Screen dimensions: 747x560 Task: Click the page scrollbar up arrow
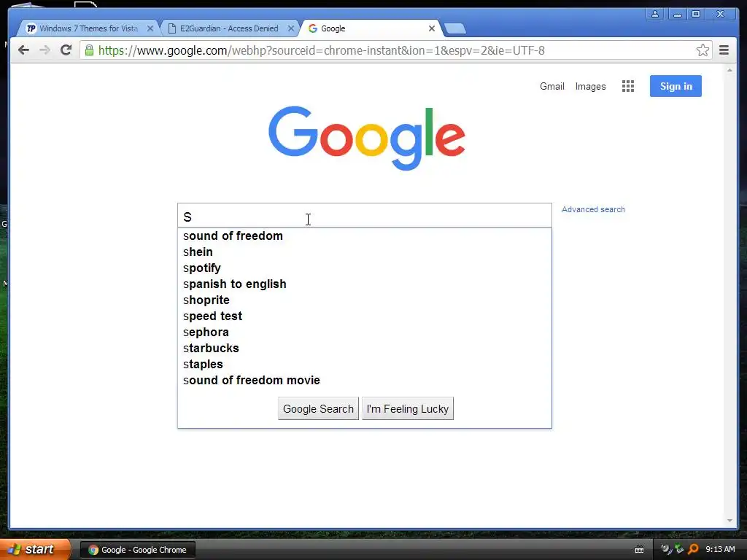[729, 70]
